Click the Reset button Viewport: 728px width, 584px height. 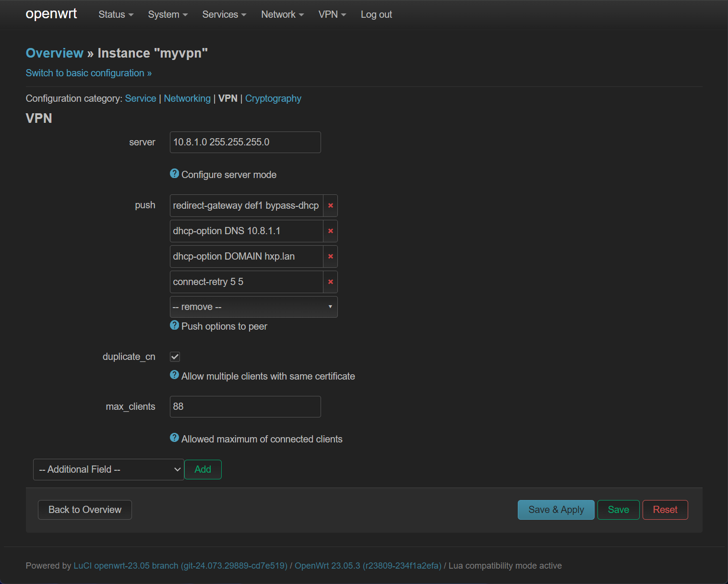pyautogui.click(x=665, y=510)
